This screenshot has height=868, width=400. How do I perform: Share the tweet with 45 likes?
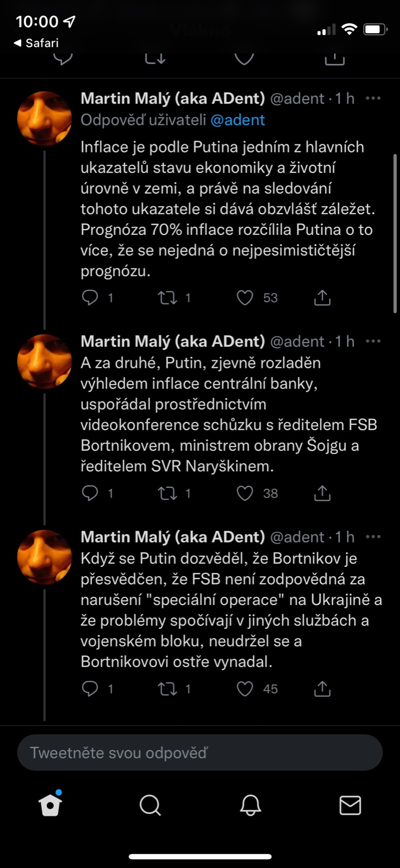[322, 688]
